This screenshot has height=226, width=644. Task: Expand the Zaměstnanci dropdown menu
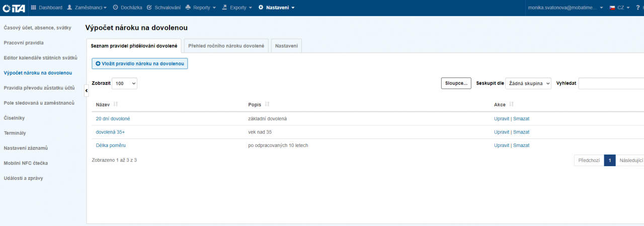click(87, 8)
